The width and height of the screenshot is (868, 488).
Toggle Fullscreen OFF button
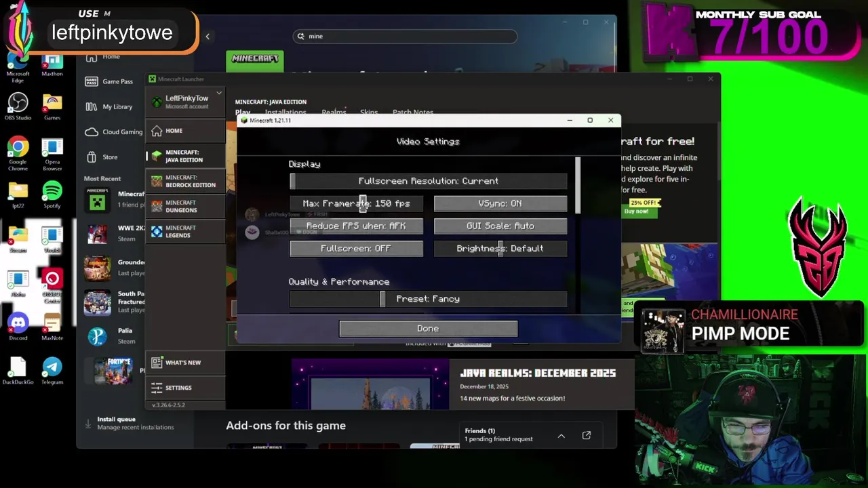pyautogui.click(x=356, y=248)
